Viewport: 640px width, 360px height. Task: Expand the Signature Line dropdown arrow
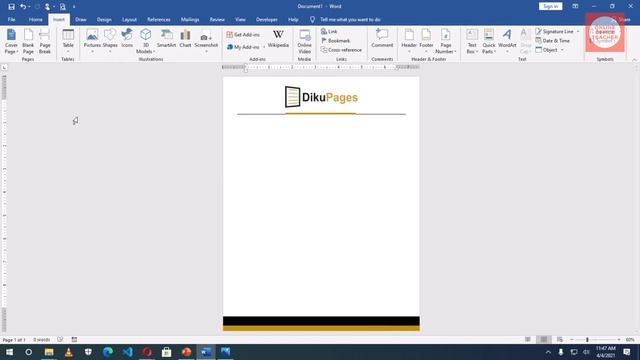point(578,31)
